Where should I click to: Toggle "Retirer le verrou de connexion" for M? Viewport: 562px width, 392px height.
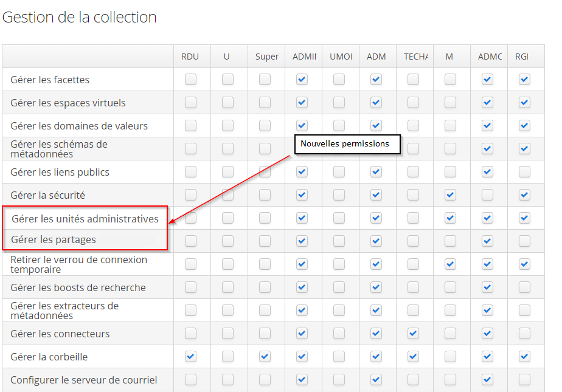pyautogui.click(x=450, y=264)
